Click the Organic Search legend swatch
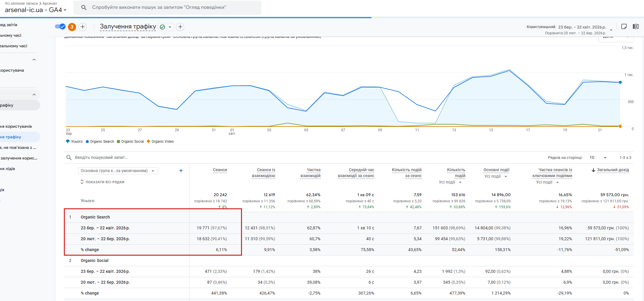Screen dimensions: 644x301 [x=87, y=142]
